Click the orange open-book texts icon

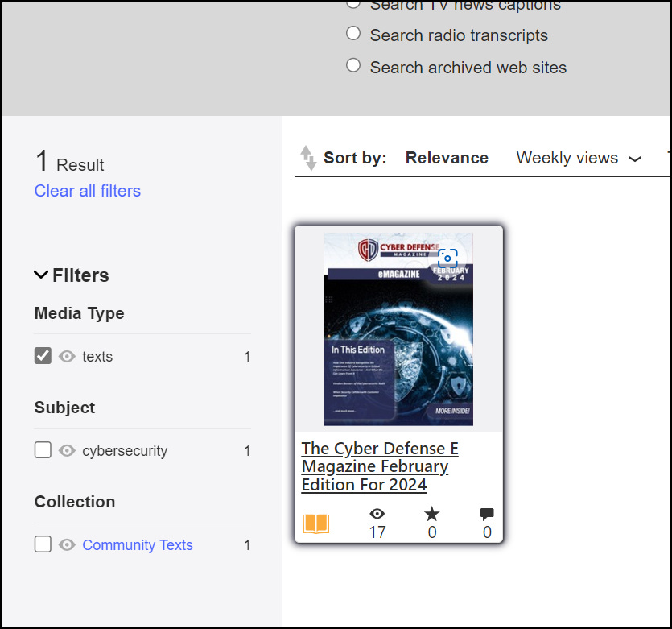click(x=315, y=523)
